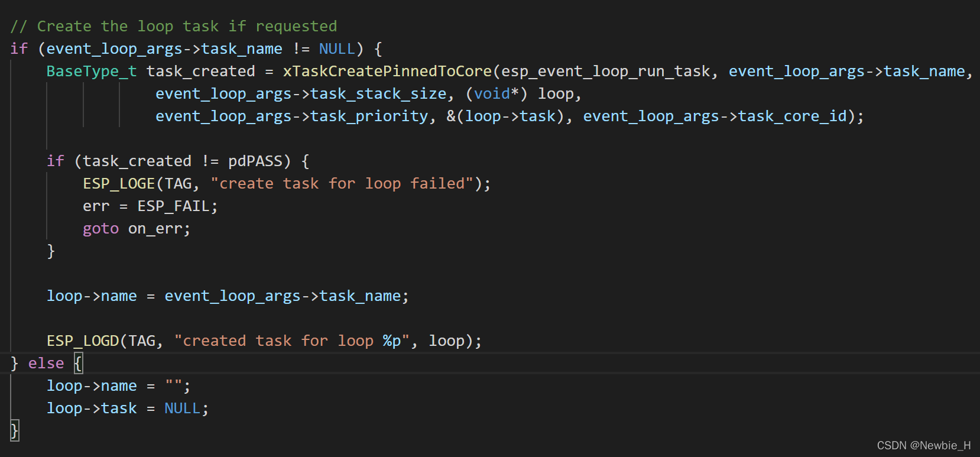
Task: Click the ESP_LOGD macro call
Action: (x=83, y=341)
